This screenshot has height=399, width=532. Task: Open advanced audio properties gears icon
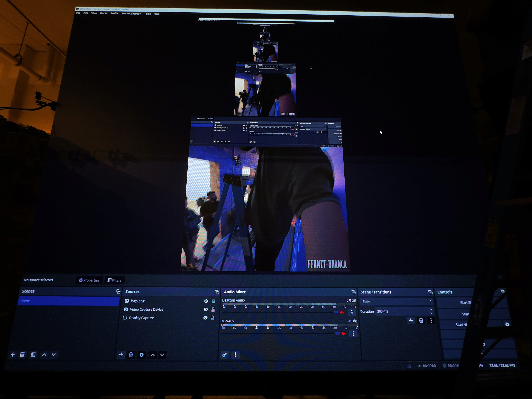pos(224,355)
